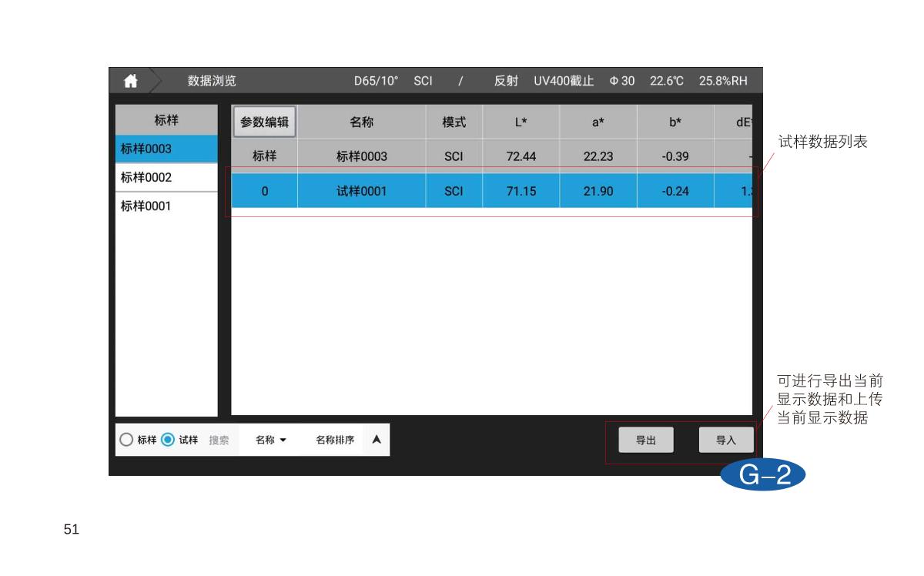Image resolution: width=924 pixels, height=576 pixels.
Task: Open the 名称 search field dropdown
Action: [x=270, y=440]
